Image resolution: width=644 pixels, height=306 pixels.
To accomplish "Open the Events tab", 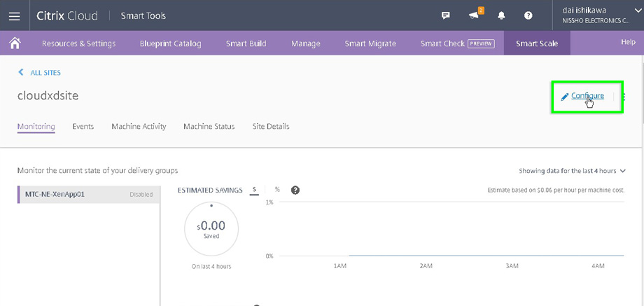I will click(x=83, y=127).
